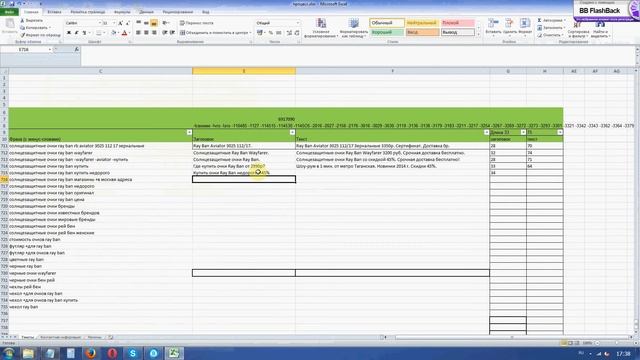The width and height of the screenshot is (640, 360).
Task: Toggle the highlighted bottom vertical alignment
Action: point(154,23)
